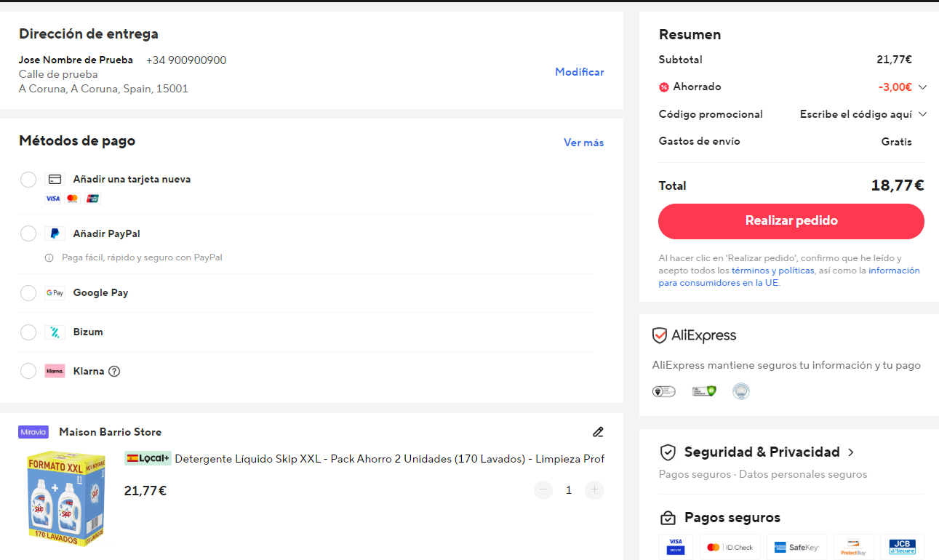The image size is (939, 560).
Task: Click the American Express SafeKey badge
Action: pos(797,546)
